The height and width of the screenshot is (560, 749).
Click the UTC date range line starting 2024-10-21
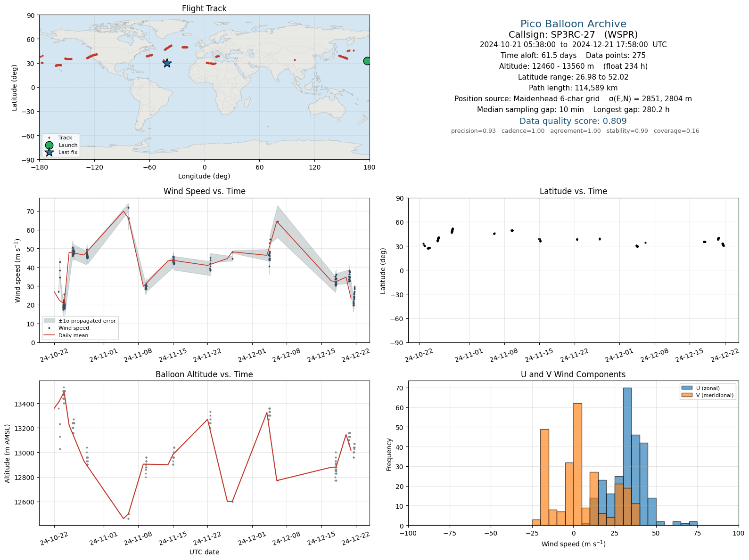573,45
